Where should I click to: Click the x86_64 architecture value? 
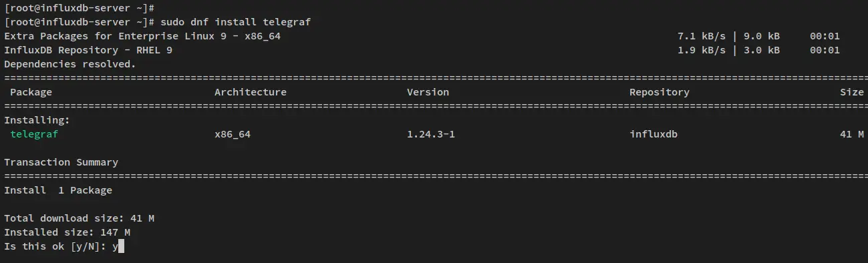233,134
